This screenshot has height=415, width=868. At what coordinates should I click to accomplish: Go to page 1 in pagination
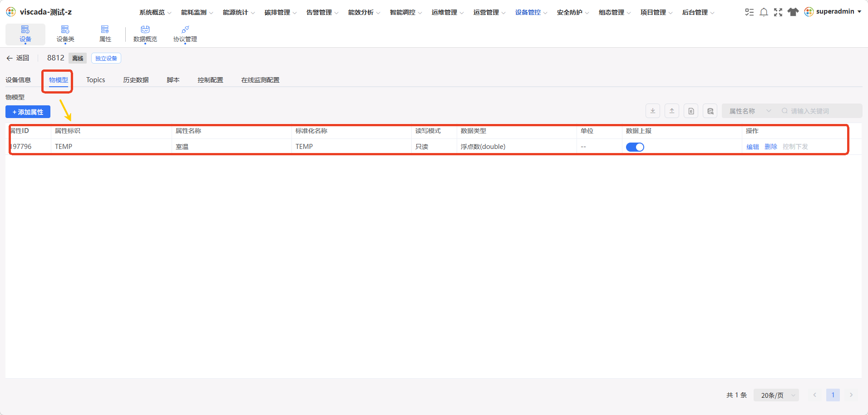[833, 395]
